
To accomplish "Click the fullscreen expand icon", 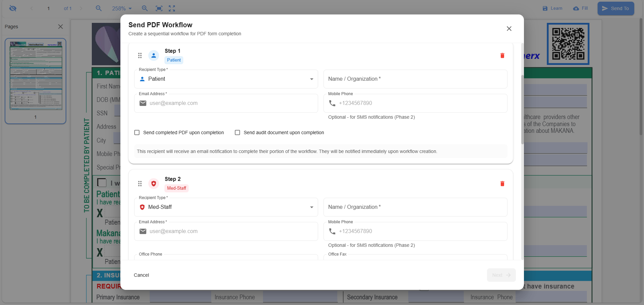I will point(172,8).
